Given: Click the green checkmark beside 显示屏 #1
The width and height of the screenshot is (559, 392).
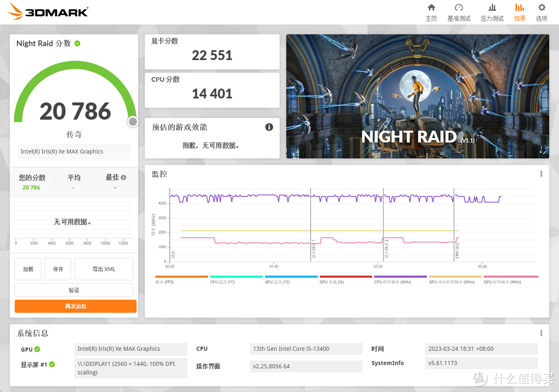Looking at the screenshot, I should pos(52,364).
